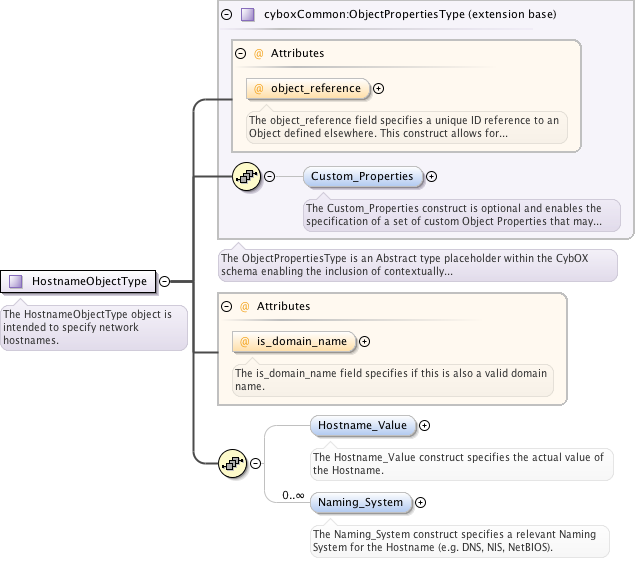Collapse the cyboxCommon:ObjectPropertiesType extension base box

coord(226,15)
